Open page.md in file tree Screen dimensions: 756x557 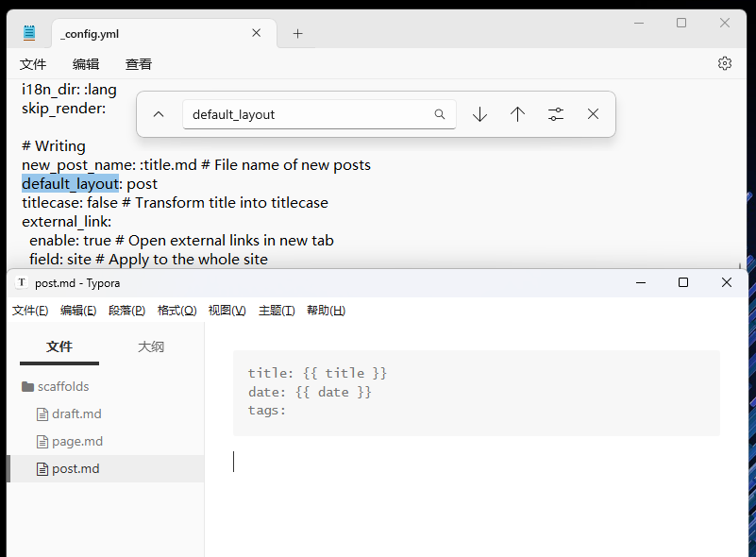76,441
